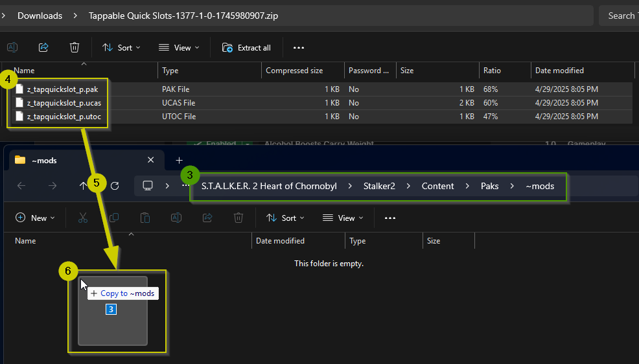Click 47% ratio cell
Image resolution: width=639 pixels, height=364 pixels.
coord(491,117)
